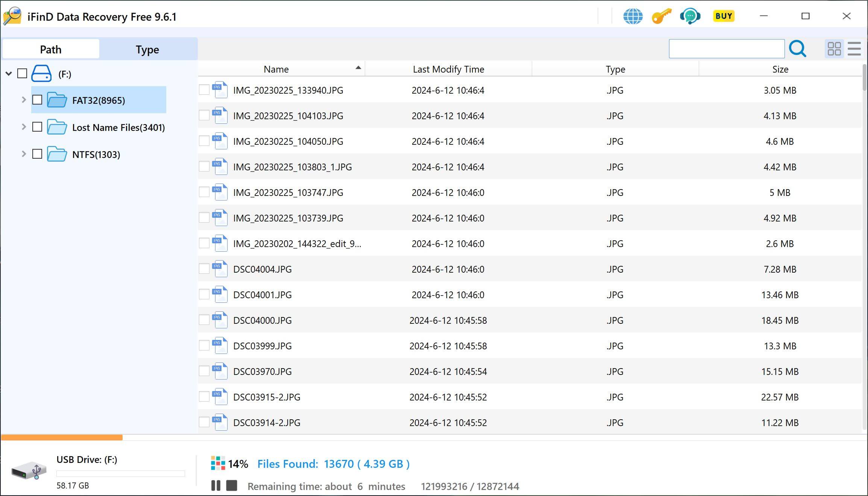Toggle Name column sort arrow
The image size is (868, 496).
pos(358,68)
